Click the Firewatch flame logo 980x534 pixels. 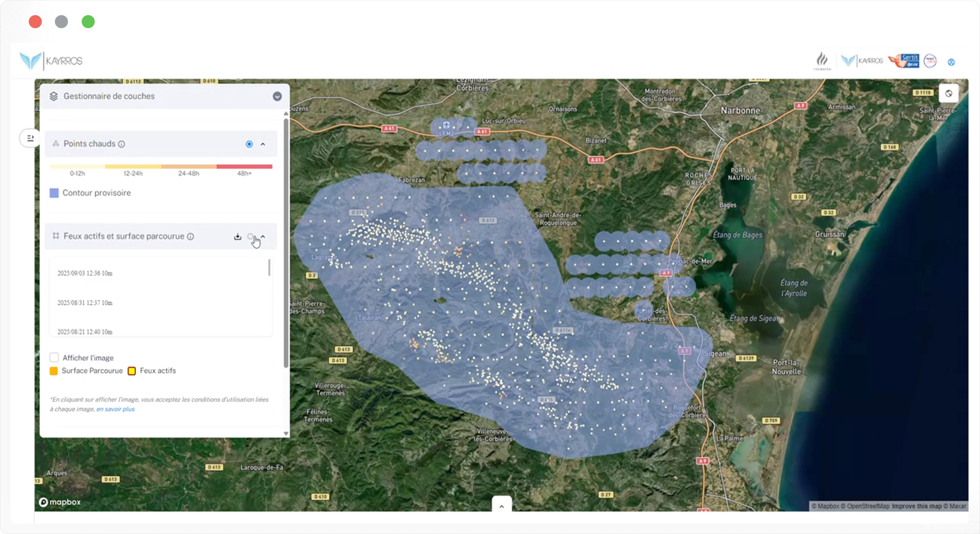pyautogui.click(x=822, y=61)
